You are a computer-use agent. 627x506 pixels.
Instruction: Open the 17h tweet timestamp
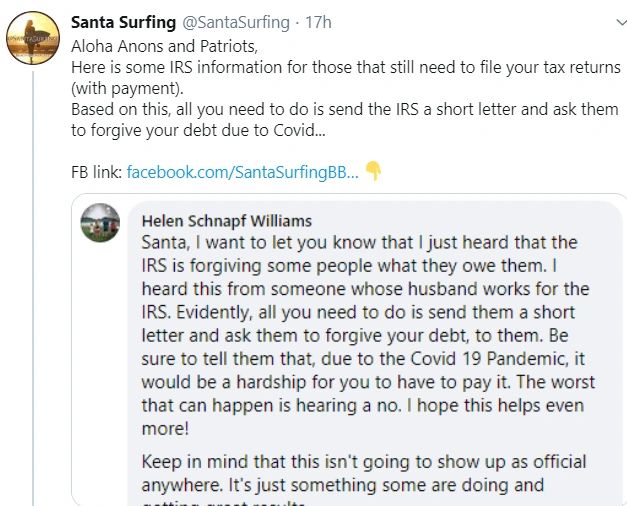click(x=320, y=22)
